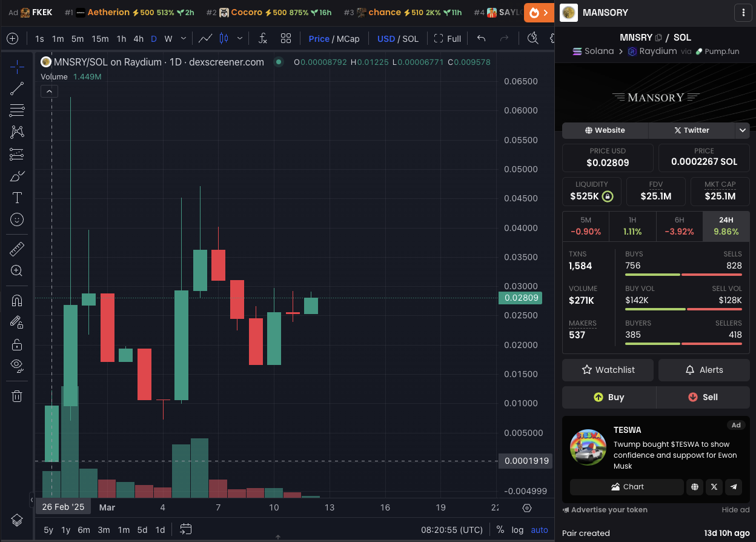Activate the zoom-in magnifier tool
This screenshot has width=756, height=542.
coord(17,271)
